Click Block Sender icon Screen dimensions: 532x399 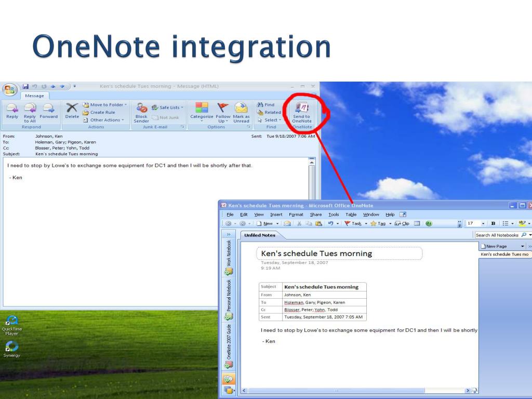coord(141,113)
